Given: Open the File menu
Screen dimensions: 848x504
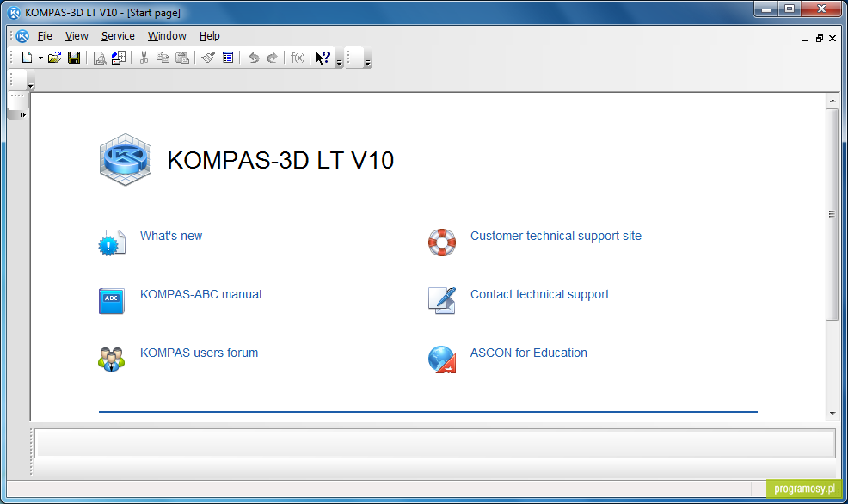Looking at the screenshot, I should click(x=45, y=35).
